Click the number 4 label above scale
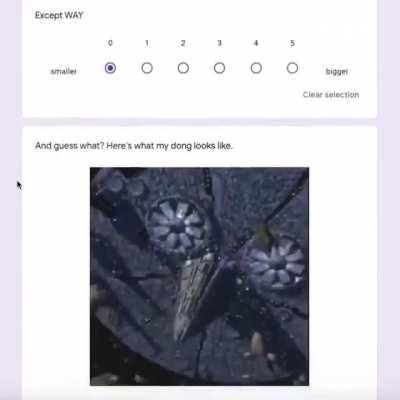Image resolution: width=400 pixels, height=400 pixels. point(256,43)
